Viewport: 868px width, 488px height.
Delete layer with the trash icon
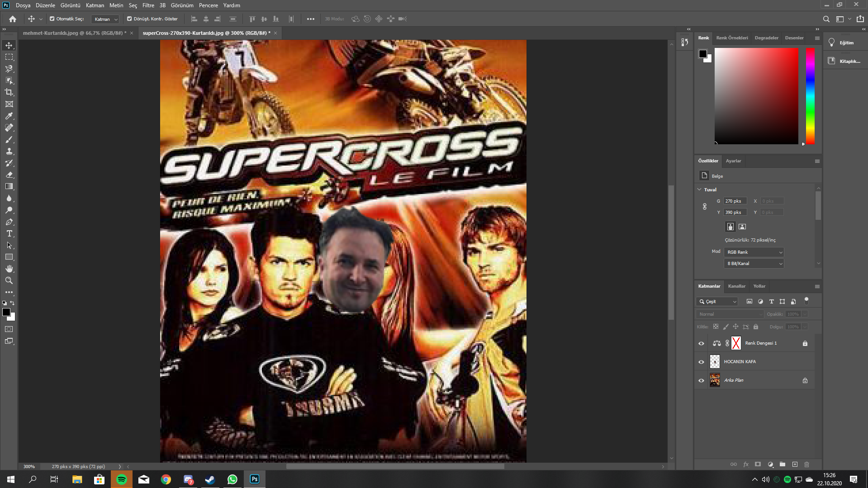pos(806,464)
